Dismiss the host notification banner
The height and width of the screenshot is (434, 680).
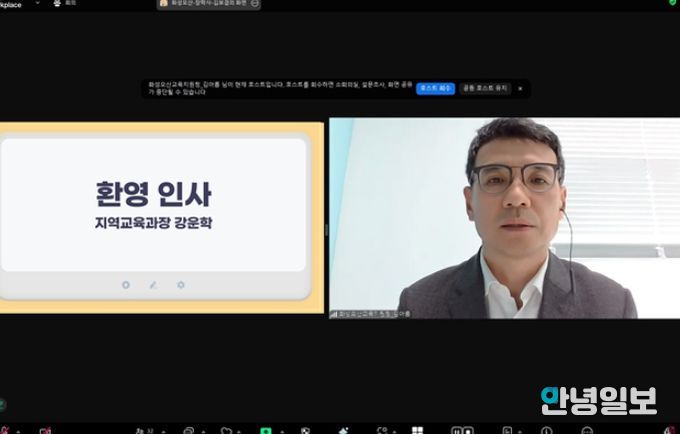click(520, 88)
